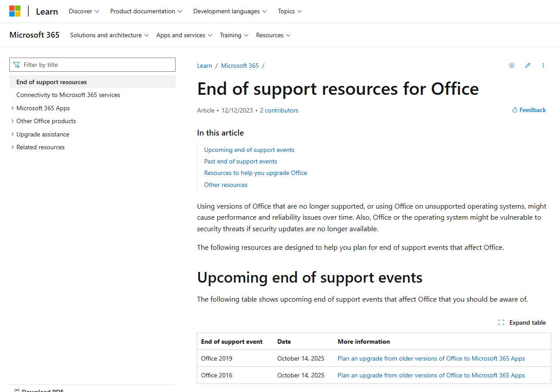
Task: Open the Development languages dropdown
Action: 230,12
